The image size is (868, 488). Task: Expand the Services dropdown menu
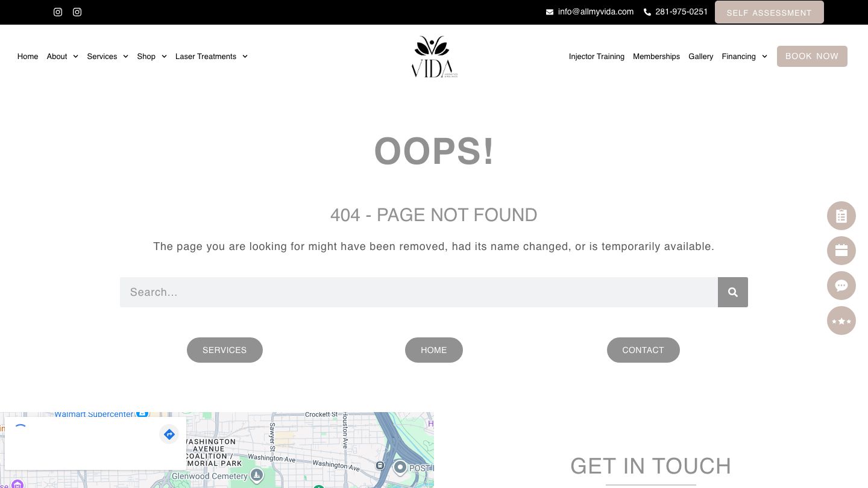coord(108,57)
